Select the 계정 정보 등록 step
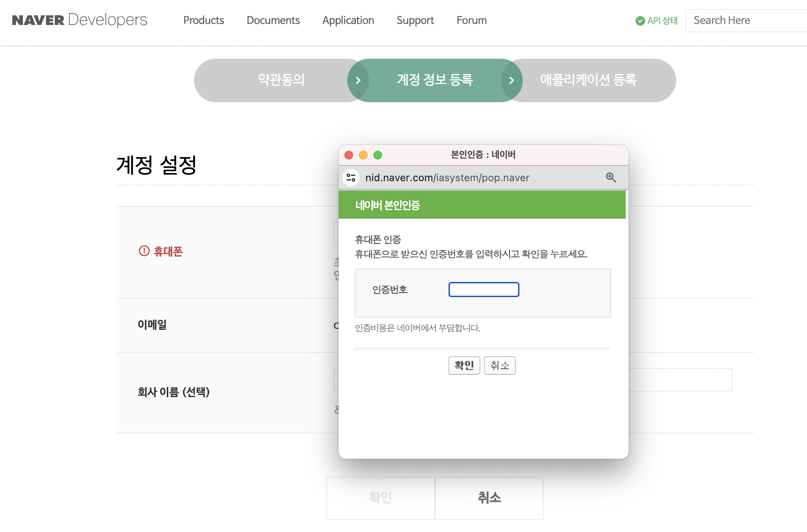 click(435, 80)
